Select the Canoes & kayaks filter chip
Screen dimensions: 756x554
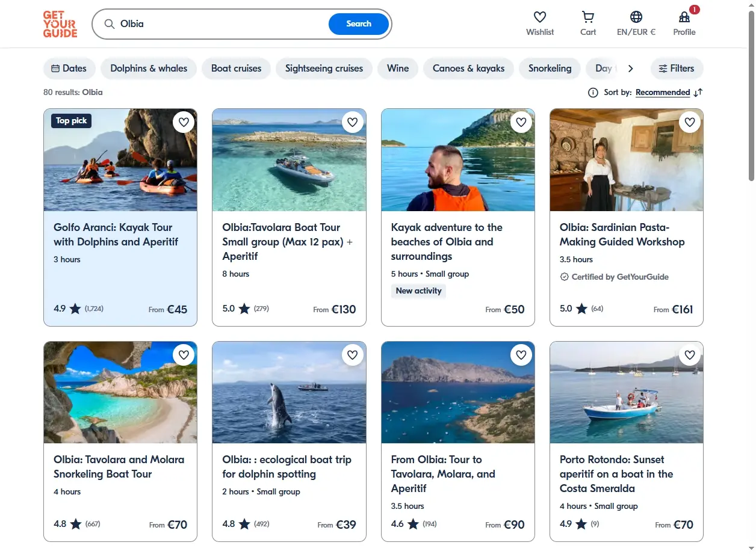(x=469, y=69)
